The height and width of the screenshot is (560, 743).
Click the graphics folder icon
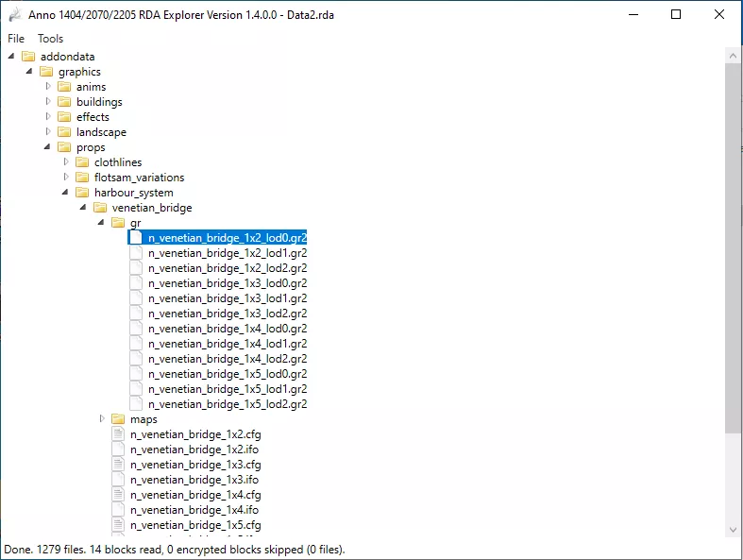tap(46, 72)
